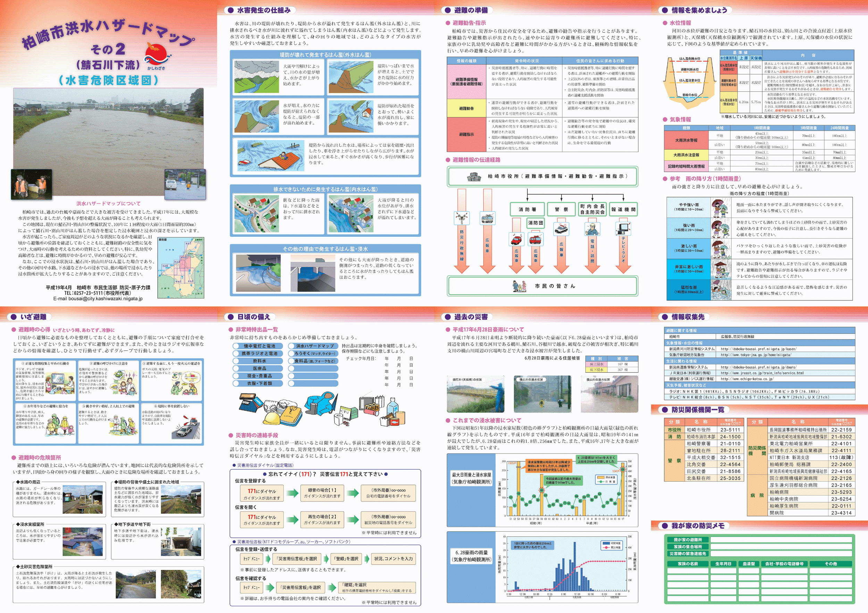Check the ろうそく(マッチ、ライター) circle

pyautogui.click(x=291, y=354)
